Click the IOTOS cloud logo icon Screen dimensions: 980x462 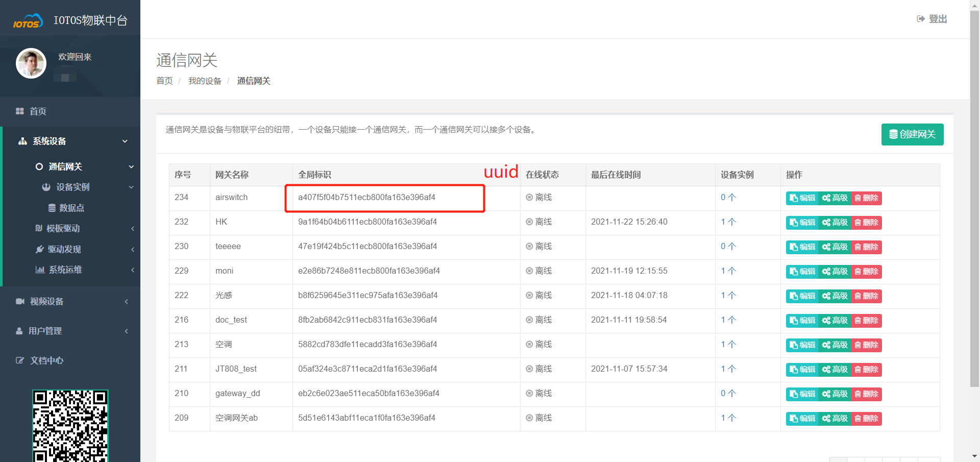coord(28,21)
